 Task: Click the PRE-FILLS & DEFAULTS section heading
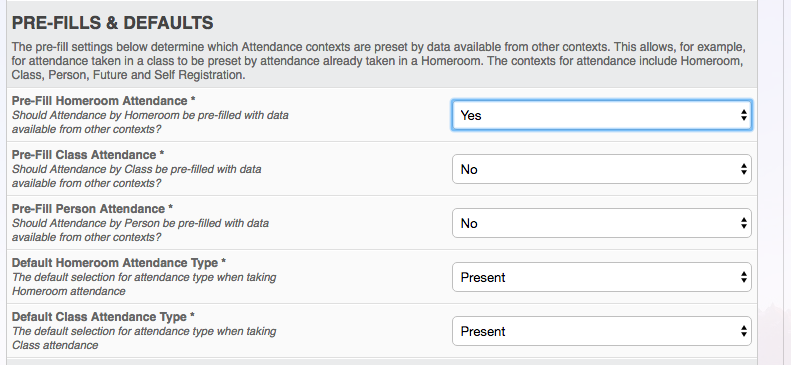click(112, 23)
